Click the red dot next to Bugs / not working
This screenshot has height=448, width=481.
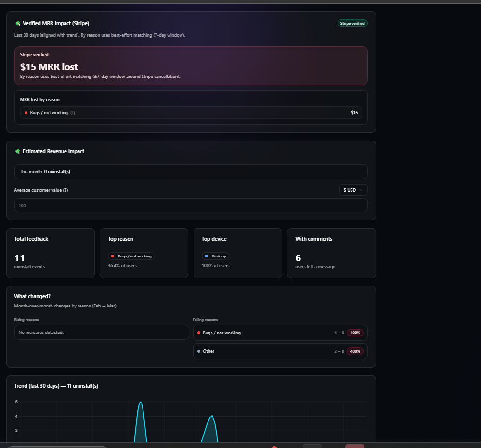point(26,112)
